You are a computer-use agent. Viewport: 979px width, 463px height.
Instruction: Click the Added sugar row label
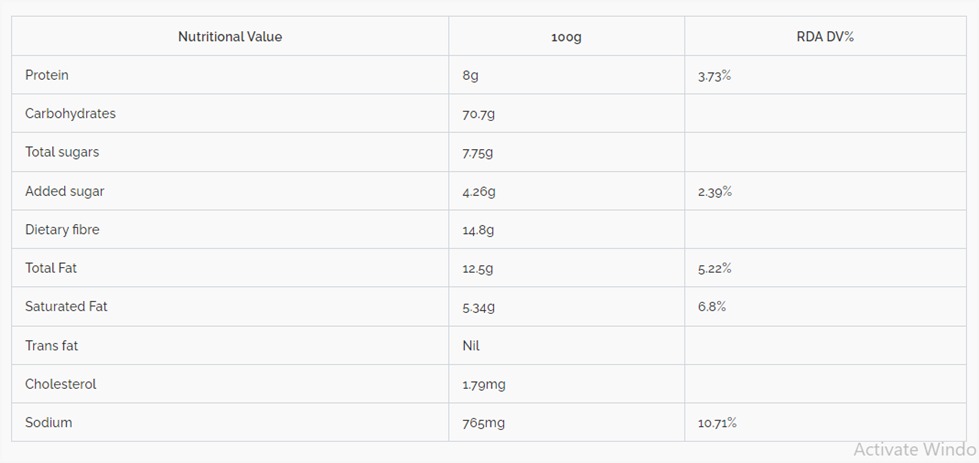click(x=64, y=191)
